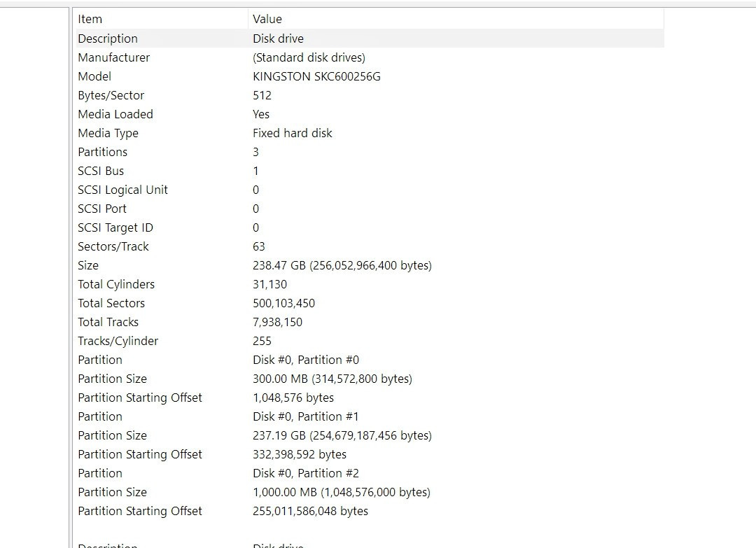Select the Total Tracks label
The image size is (756, 548).
tap(108, 322)
